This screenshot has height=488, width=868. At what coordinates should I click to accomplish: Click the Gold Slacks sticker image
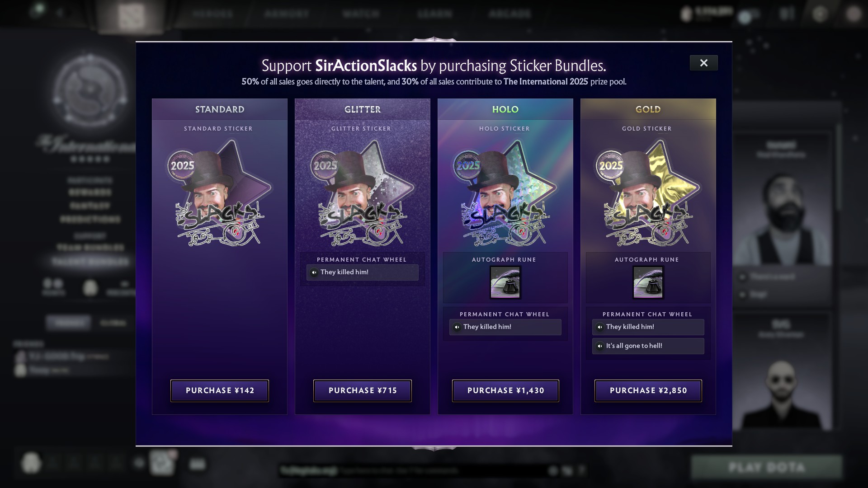pos(648,193)
